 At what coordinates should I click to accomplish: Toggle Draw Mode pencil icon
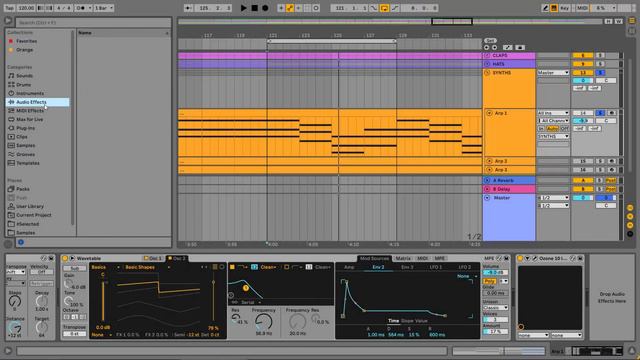[x=545, y=8]
